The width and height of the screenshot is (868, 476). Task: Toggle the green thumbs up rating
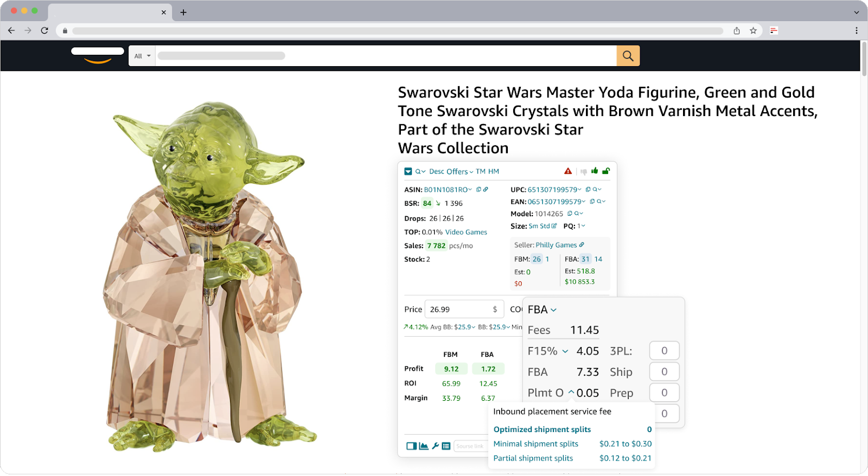(595, 171)
